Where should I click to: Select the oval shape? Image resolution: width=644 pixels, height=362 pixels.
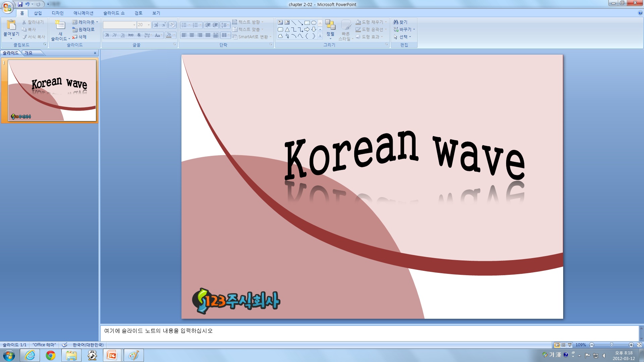[x=314, y=23]
